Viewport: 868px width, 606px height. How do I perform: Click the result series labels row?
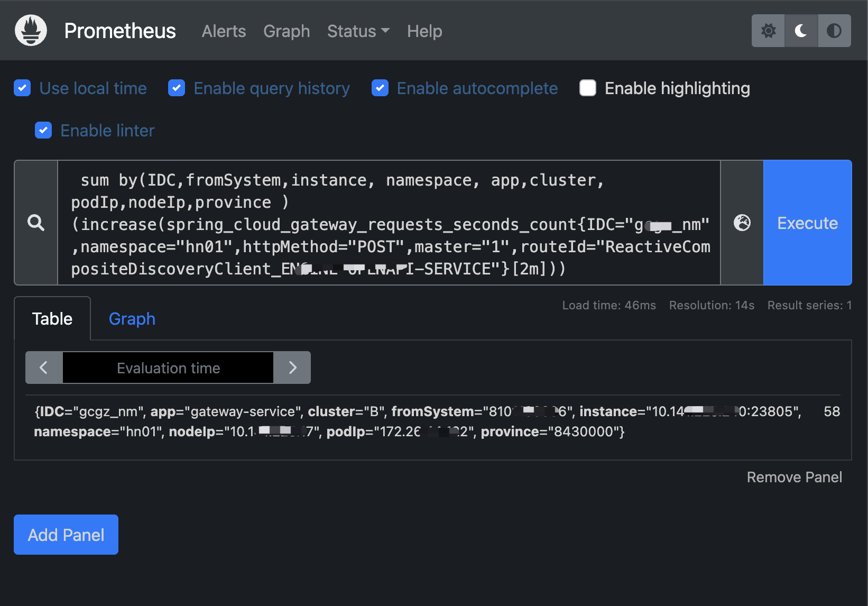click(418, 421)
